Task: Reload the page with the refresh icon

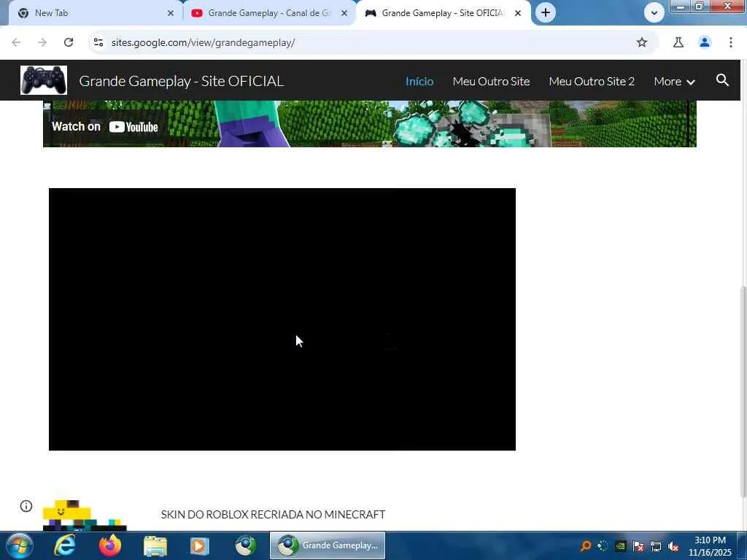Action: click(x=69, y=42)
